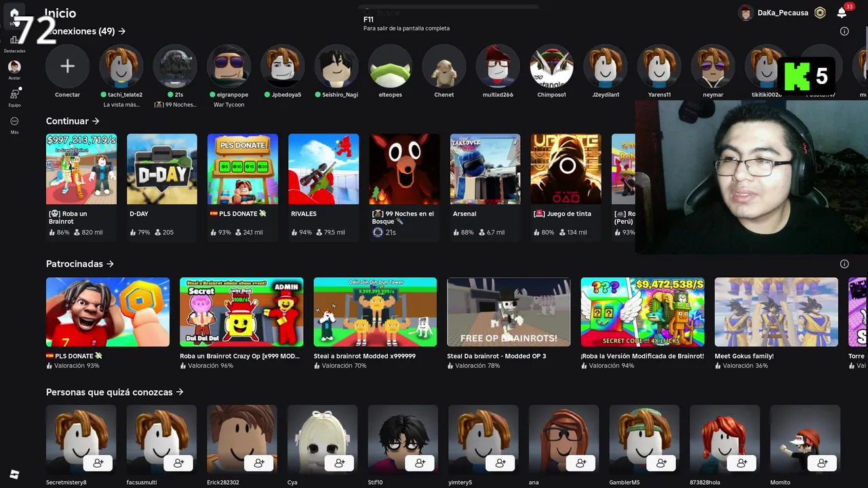
Task: Add friend icon on facsusmulti card
Action: click(x=179, y=463)
